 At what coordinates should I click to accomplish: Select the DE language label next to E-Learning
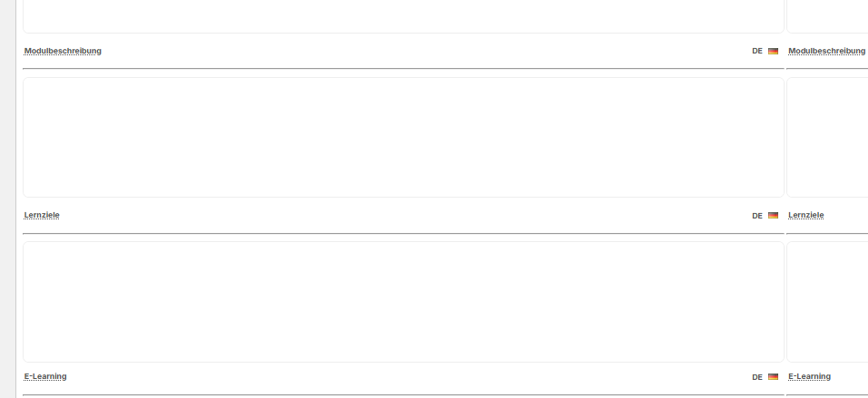[x=756, y=377]
